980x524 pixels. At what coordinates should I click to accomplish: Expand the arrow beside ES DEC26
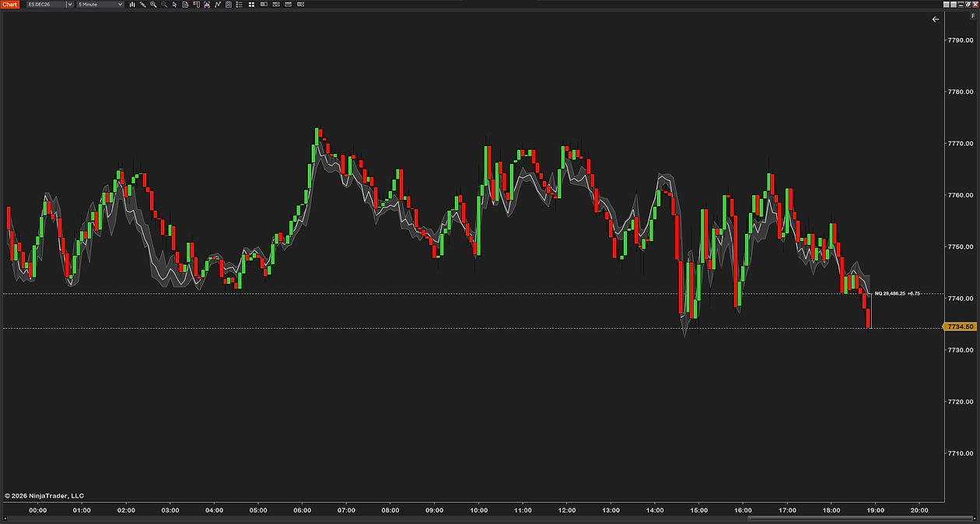pos(70,5)
